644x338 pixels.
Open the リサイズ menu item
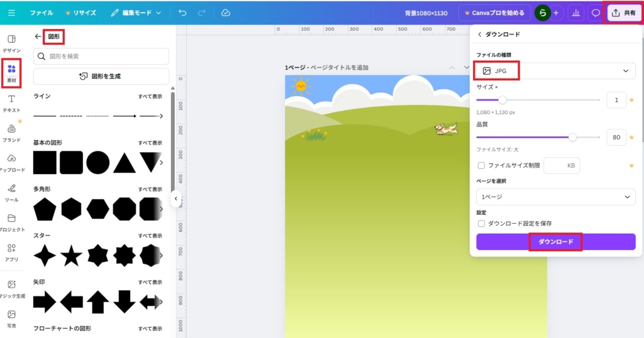pyautogui.click(x=80, y=13)
